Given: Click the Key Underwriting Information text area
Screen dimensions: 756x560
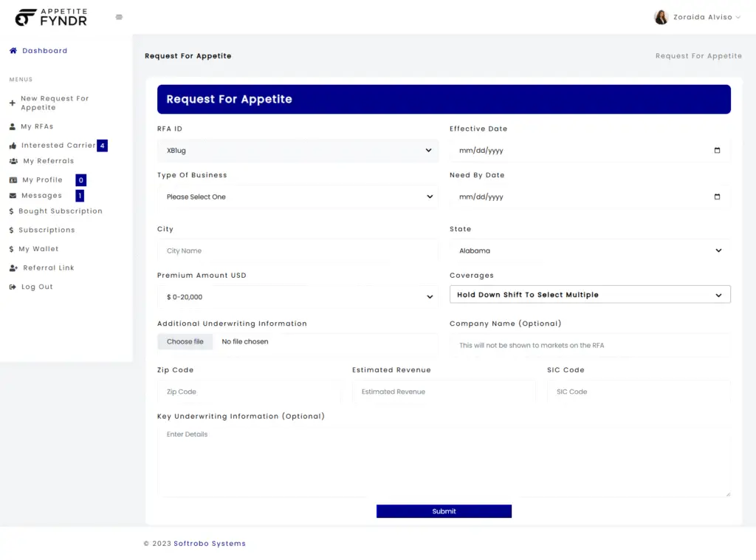Looking at the screenshot, I should coord(444,462).
